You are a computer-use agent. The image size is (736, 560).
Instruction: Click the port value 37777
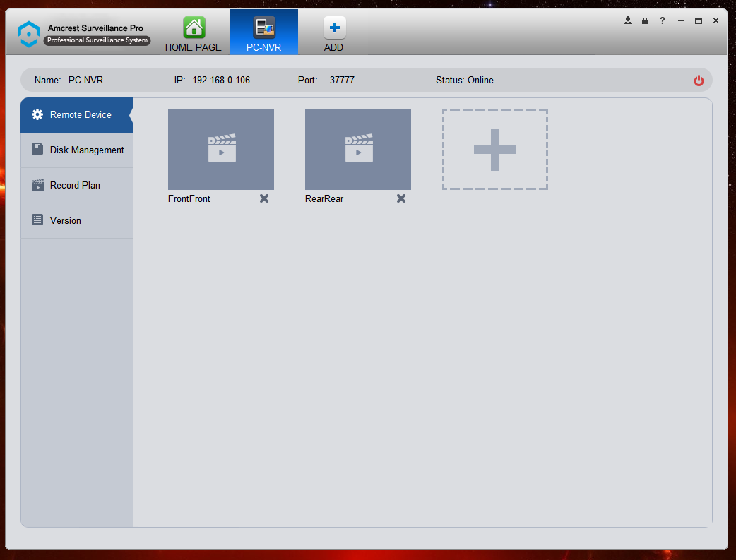[342, 81]
